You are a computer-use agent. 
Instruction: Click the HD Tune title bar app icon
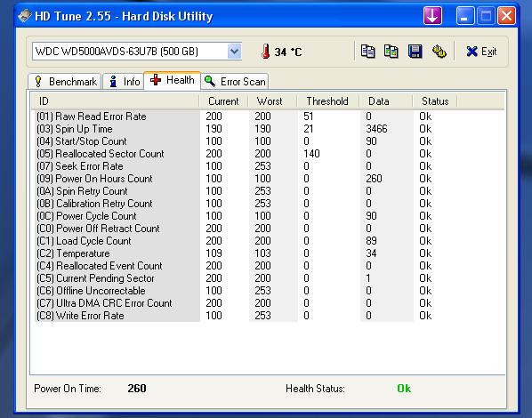(25, 16)
